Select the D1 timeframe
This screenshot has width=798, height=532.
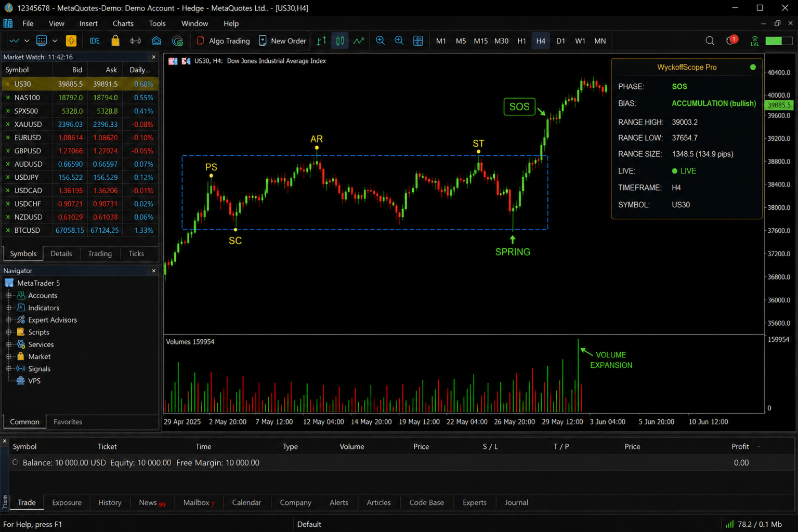point(560,41)
